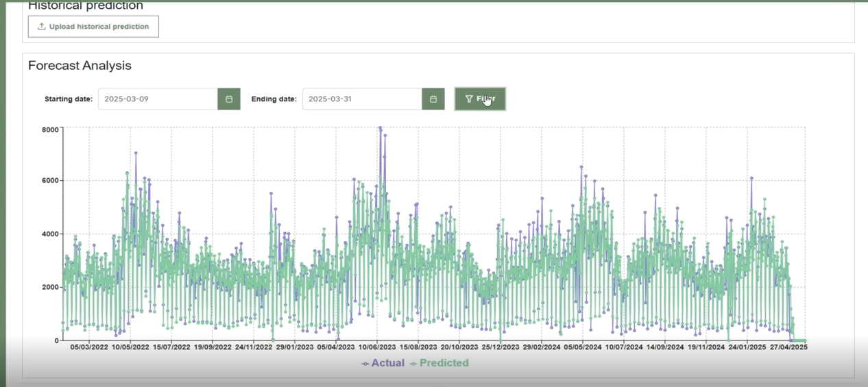
Task: Focus the Ending date field 2025-03-31
Action: [x=362, y=99]
